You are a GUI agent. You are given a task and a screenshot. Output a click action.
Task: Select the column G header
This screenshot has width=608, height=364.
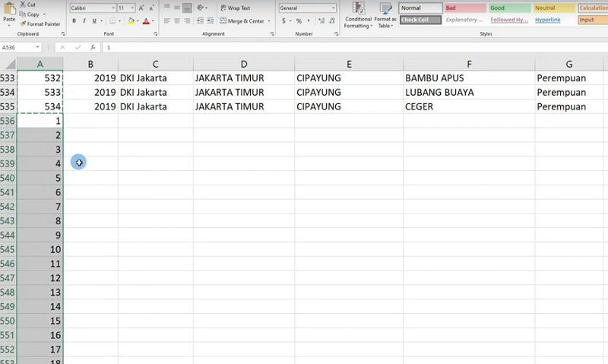click(568, 65)
